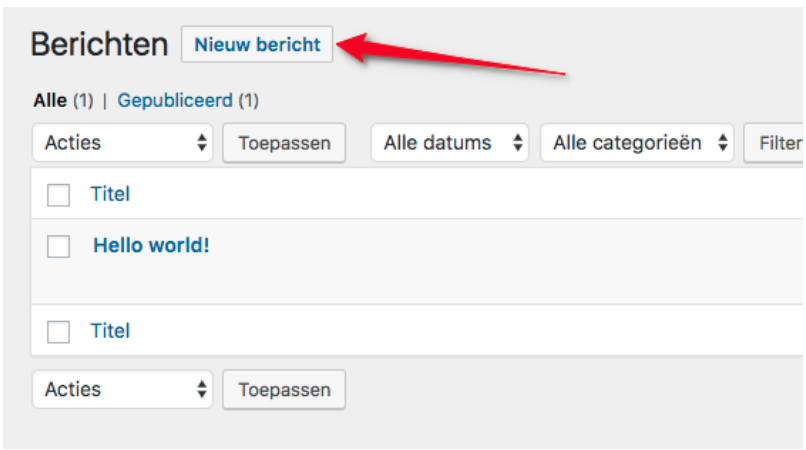This screenshot has height=450, width=806.
Task: Show all posts via Alle link
Action: [49, 100]
